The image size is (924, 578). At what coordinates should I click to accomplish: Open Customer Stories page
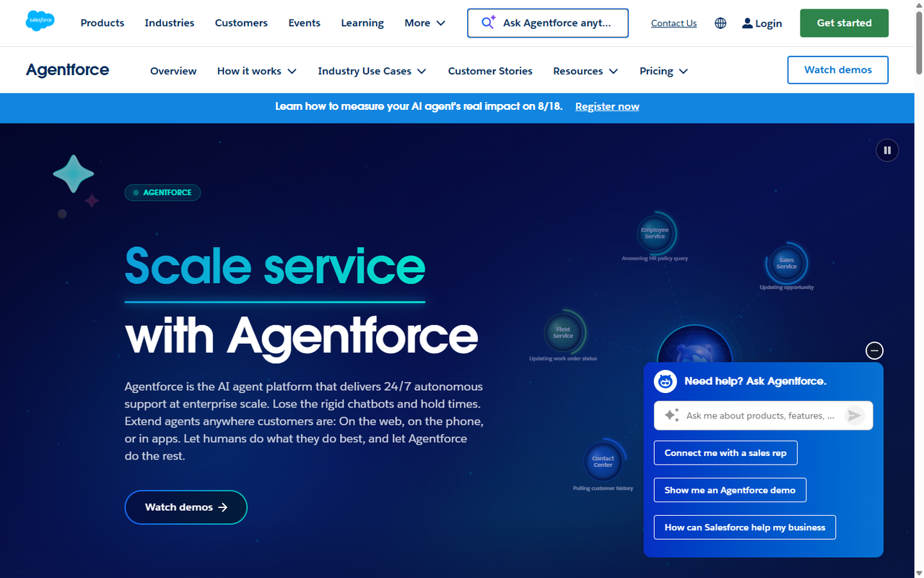tap(490, 71)
